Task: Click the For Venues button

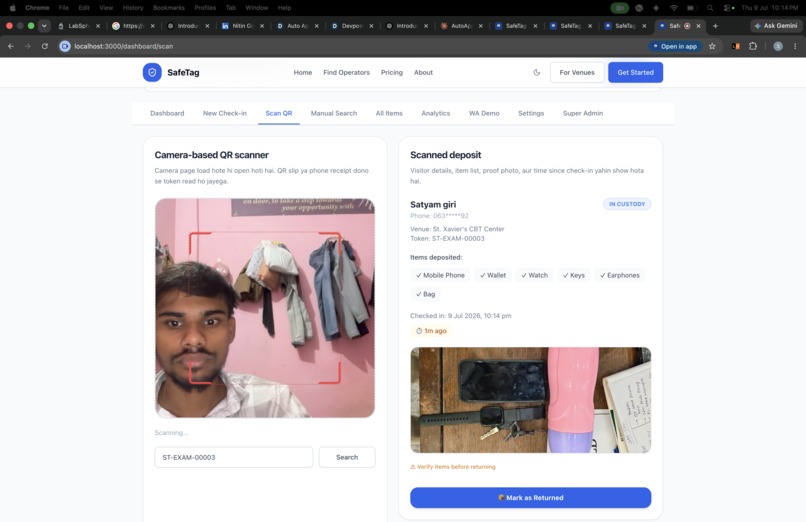Action: 577,72
